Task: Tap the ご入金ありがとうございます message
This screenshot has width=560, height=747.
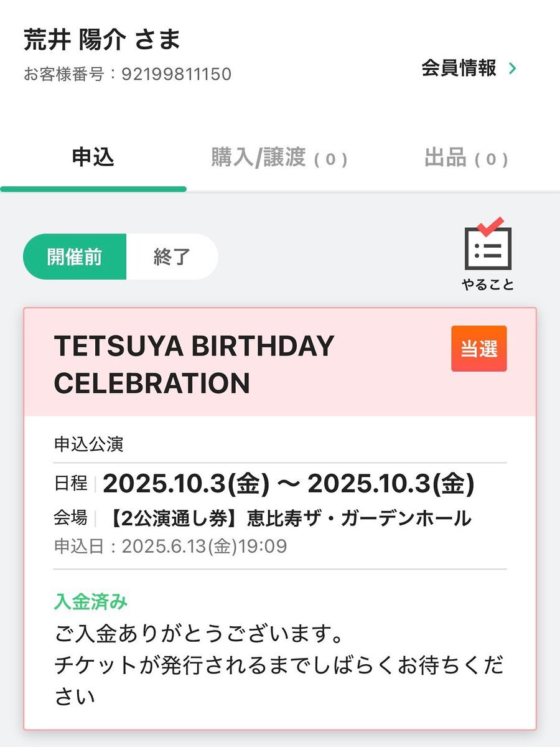Action: [x=199, y=637]
